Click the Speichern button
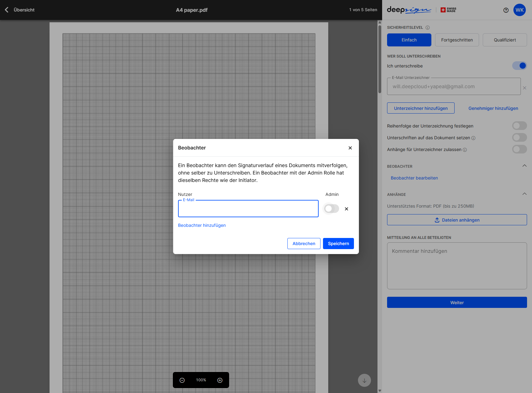Screen dimensions: 532x393 338,244
